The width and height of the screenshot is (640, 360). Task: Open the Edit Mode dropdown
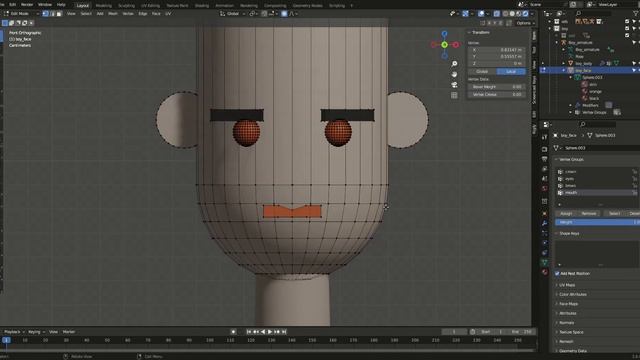pyautogui.click(x=21, y=13)
